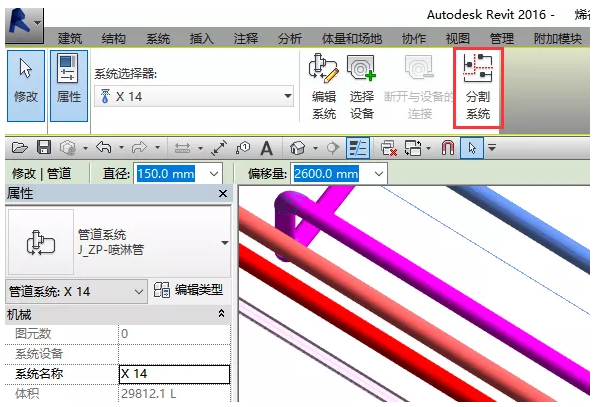Click the 系统名称 X 14 value field
The width and height of the screenshot is (596, 407).
pyautogui.click(x=174, y=374)
